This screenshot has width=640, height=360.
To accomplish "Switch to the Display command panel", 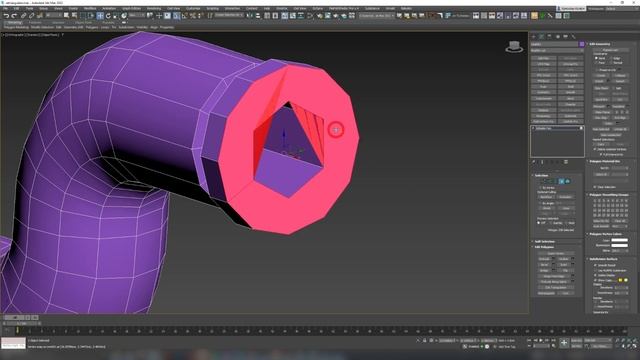I will coord(565,36).
